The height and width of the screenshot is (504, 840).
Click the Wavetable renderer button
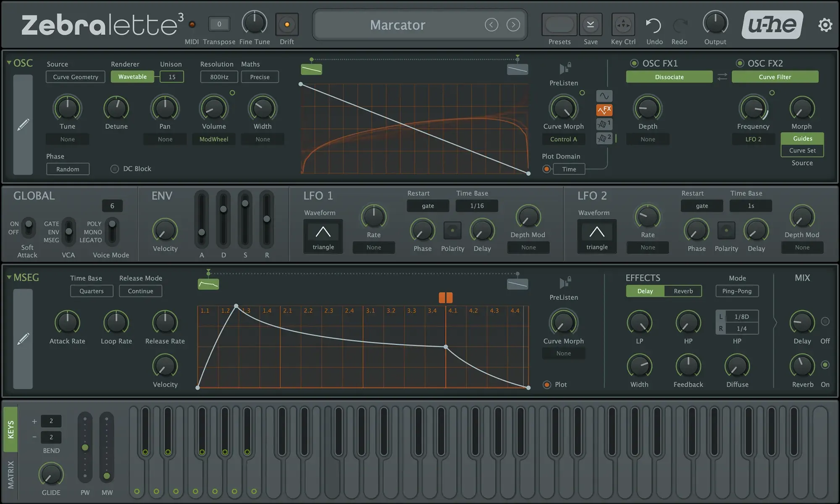click(132, 77)
